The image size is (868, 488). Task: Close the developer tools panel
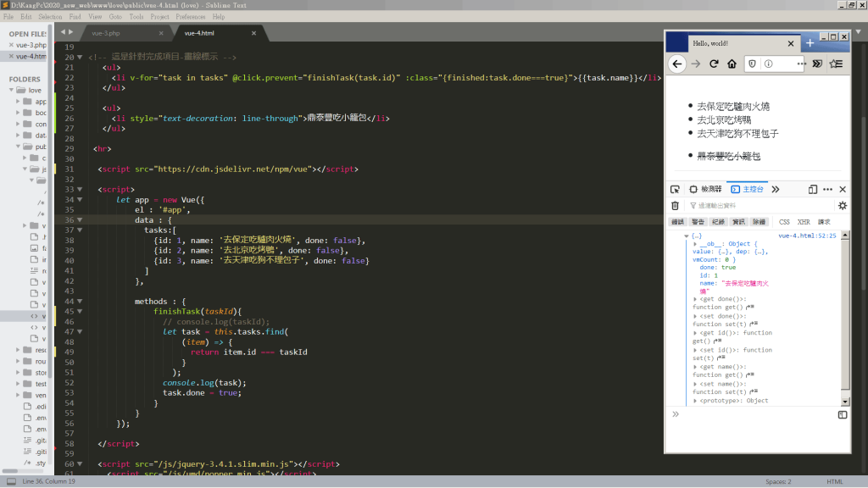[x=843, y=189]
